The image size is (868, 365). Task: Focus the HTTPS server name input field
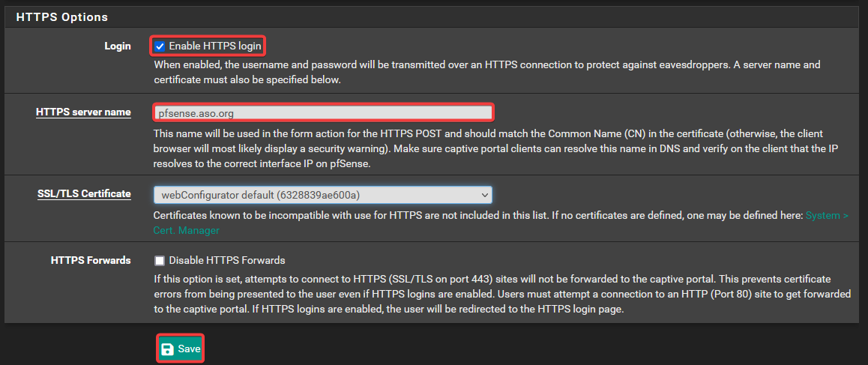pos(323,113)
